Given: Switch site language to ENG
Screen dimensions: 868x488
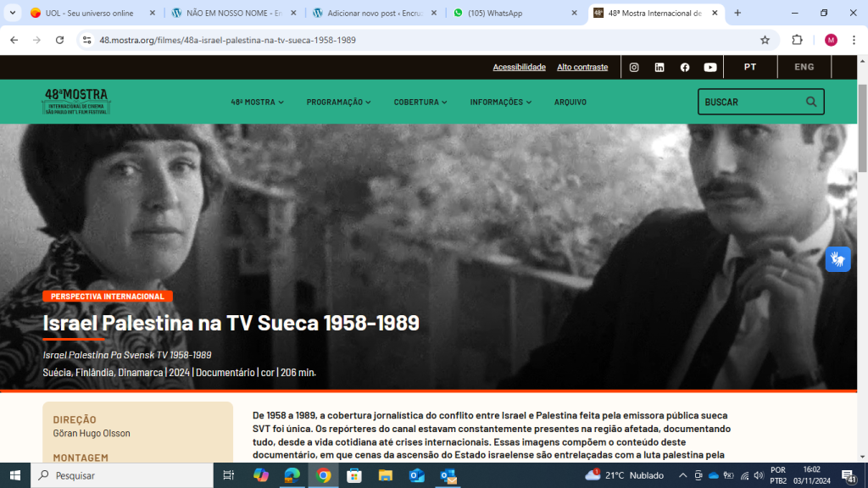Looking at the screenshot, I should (804, 67).
